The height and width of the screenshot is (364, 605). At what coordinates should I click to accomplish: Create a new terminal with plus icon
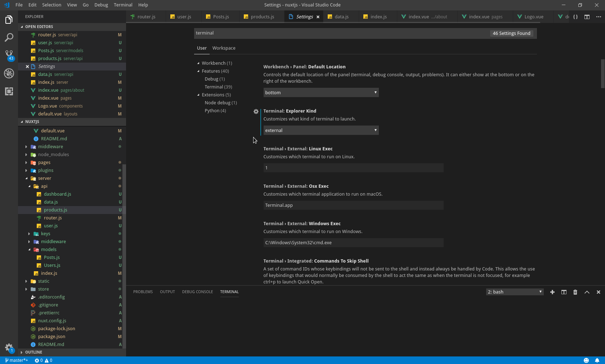coord(552,292)
